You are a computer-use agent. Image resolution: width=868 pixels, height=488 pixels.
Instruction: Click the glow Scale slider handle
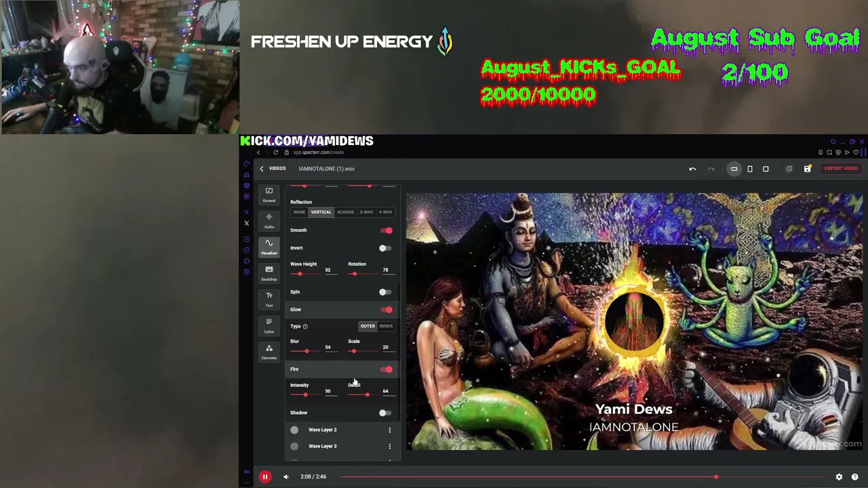pos(353,351)
